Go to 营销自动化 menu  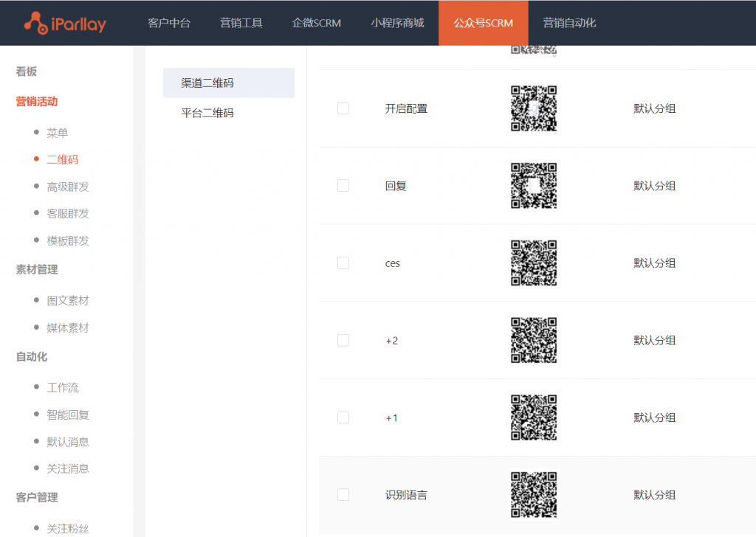coord(569,23)
